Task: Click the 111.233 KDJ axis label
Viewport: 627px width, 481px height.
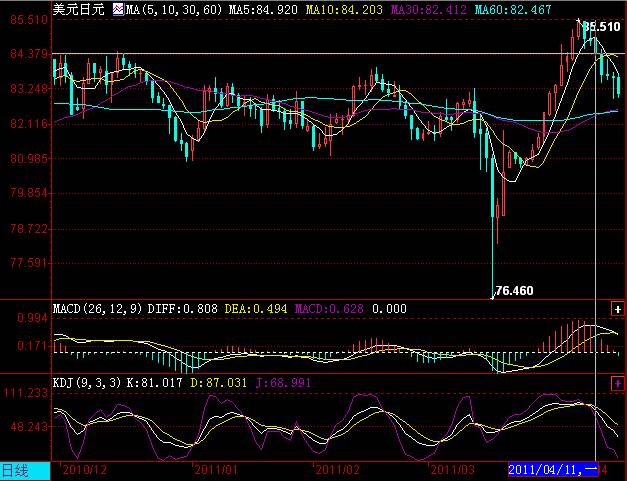Action: 26,393
